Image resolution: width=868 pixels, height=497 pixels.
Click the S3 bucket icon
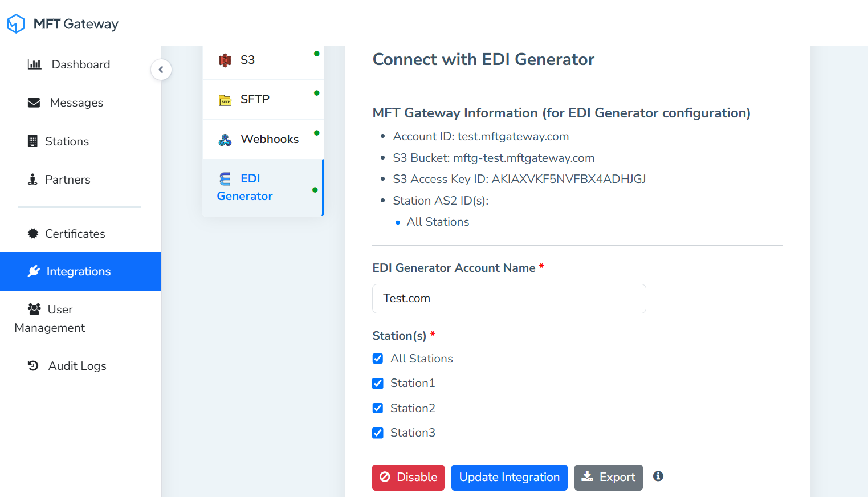pos(225,60)
